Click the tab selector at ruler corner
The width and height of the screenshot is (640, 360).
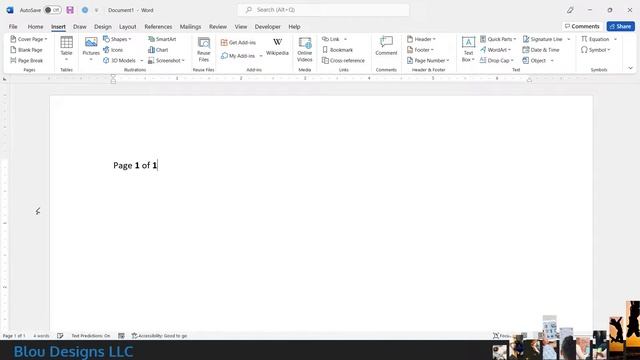(4, 79)
